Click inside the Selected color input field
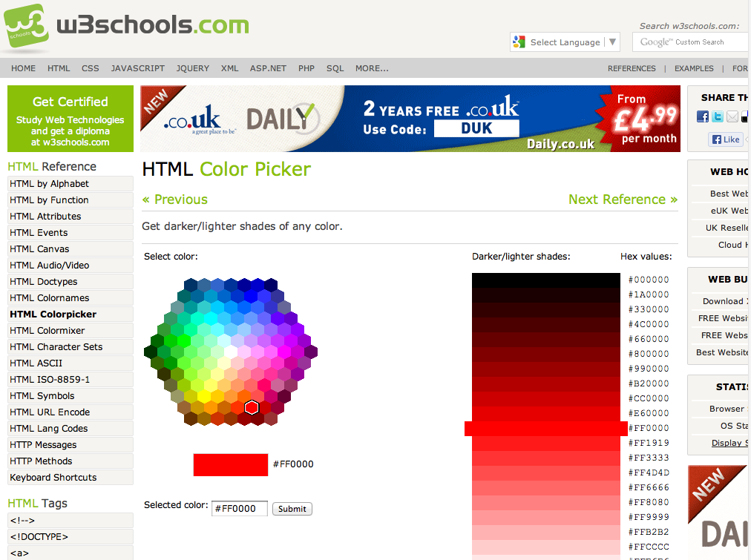Viewport: 751px width, 560px height. click(239, 508)
